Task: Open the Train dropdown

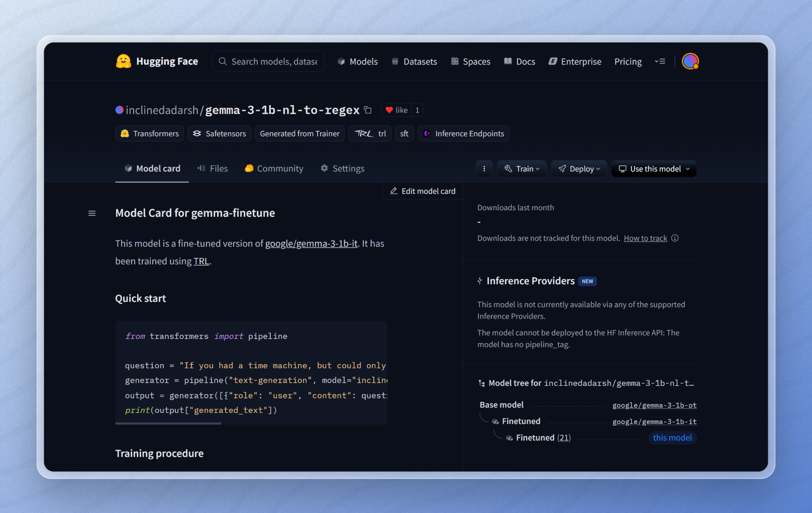Action: click(x=522, y=168)
